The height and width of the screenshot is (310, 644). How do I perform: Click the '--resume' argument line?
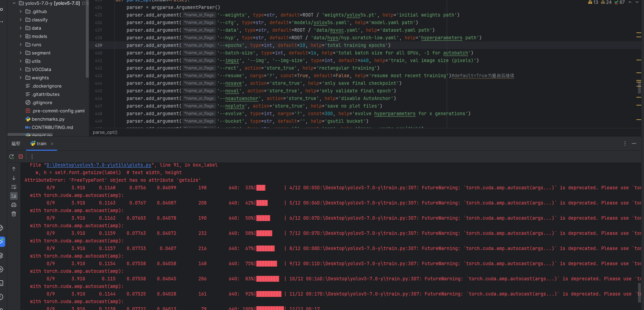[320, 76]
